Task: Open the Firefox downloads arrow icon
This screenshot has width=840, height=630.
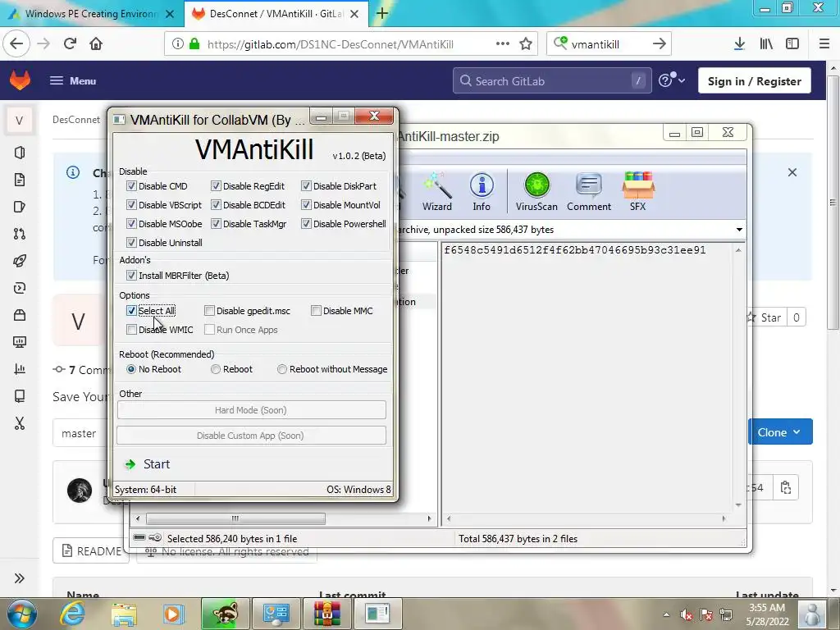Action: coord(739,44)
